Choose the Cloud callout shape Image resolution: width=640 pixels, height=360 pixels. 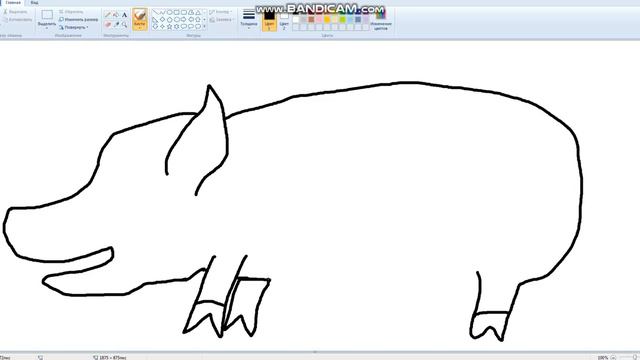pyautogui.click(x=198, y=27)
